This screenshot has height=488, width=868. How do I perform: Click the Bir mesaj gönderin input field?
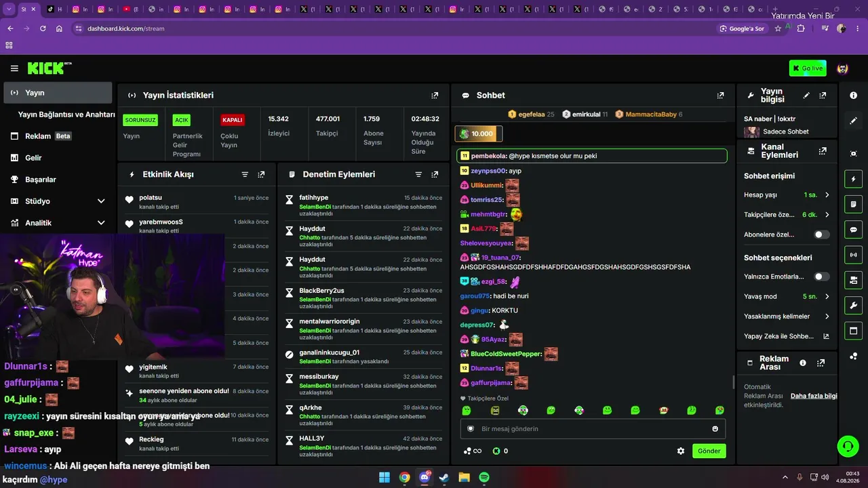click(x=593, y=428)
